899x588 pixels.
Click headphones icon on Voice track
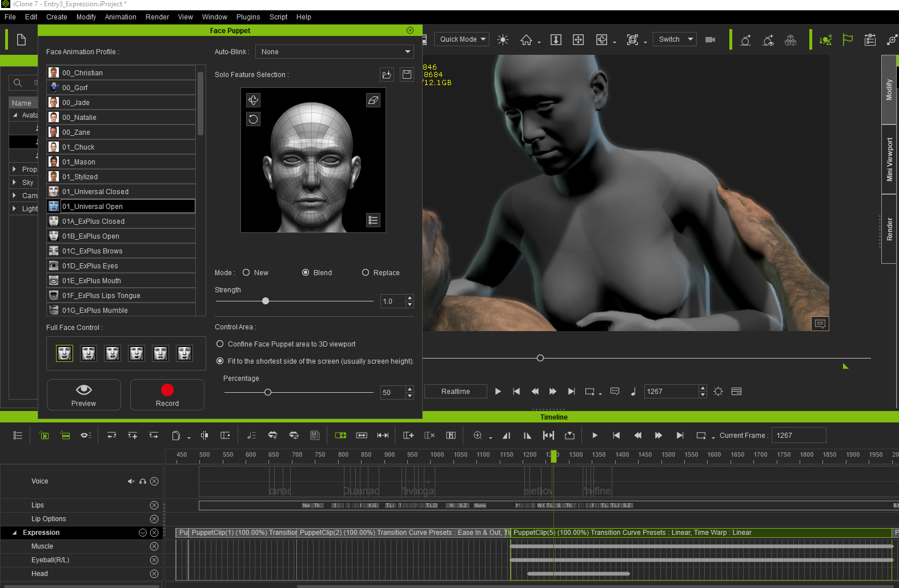(x=143, y=481)
